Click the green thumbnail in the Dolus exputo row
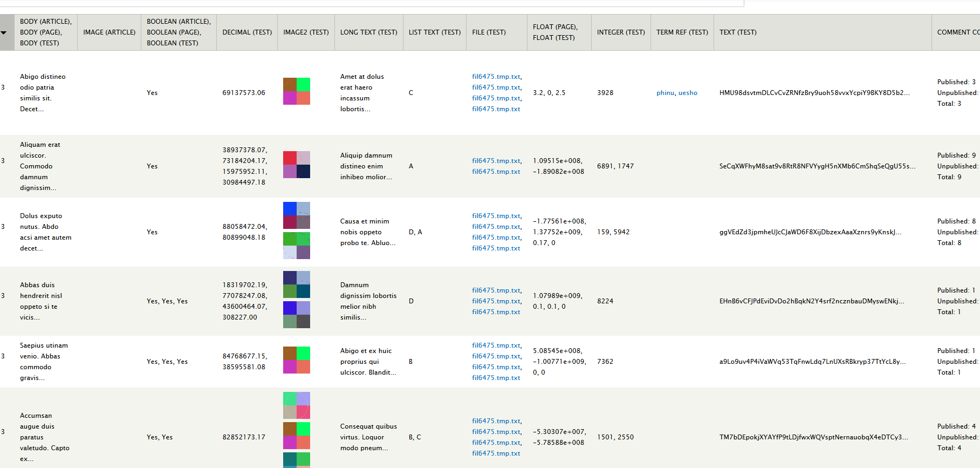The width and height of the screenshot is (980, 468). pos(297,246)
